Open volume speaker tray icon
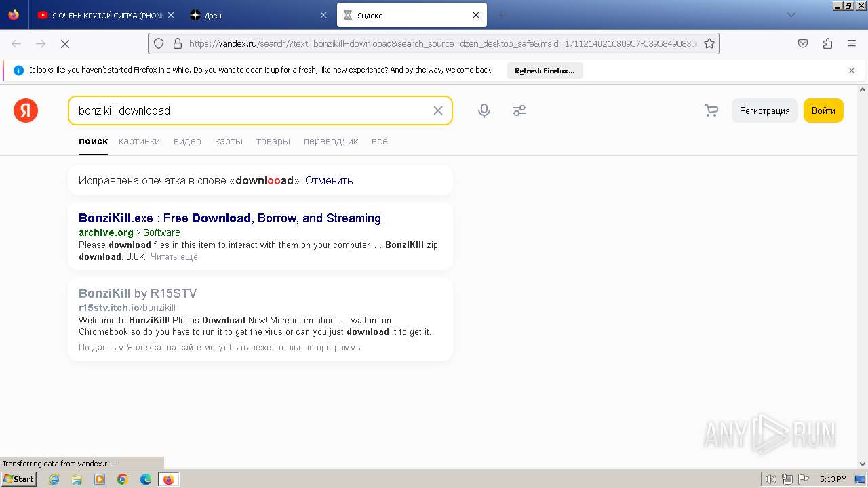The image size is (868, 488). point(771,479)
